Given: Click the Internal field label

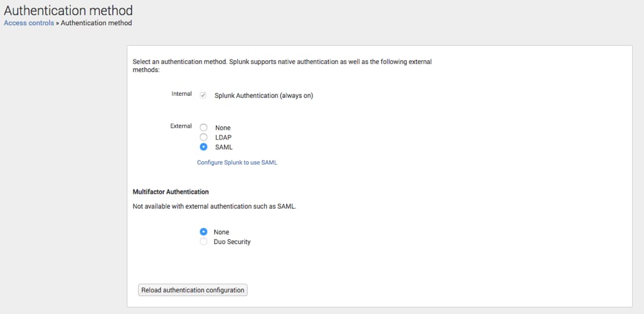Looking at the screenshot, I should tap(182, 94).
